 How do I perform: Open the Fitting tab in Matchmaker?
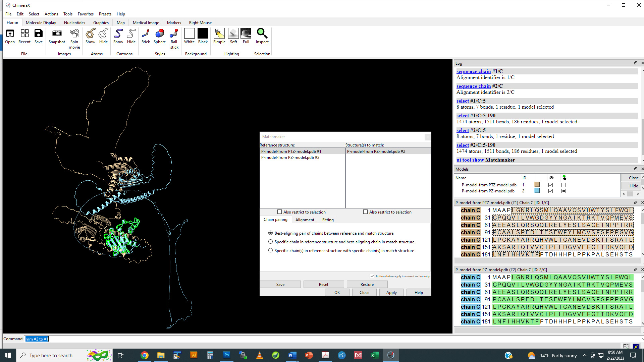tap(328, 220)
